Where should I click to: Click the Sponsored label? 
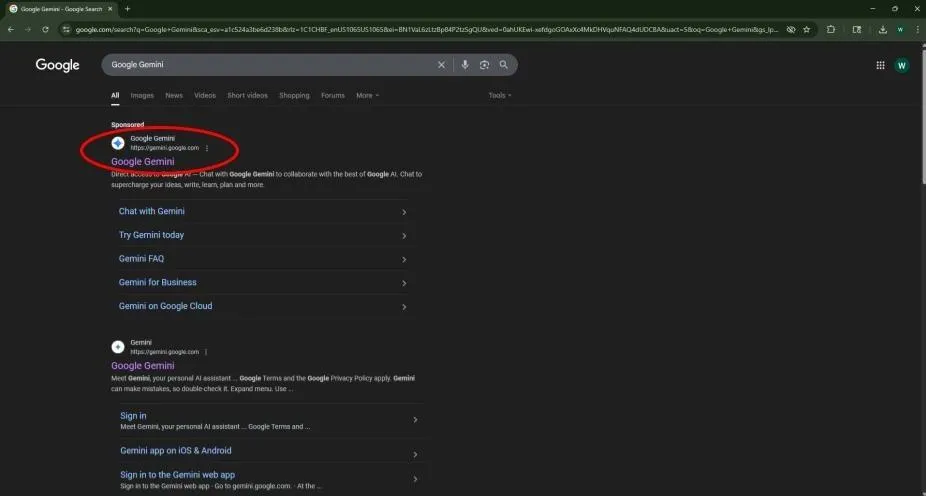128,125
